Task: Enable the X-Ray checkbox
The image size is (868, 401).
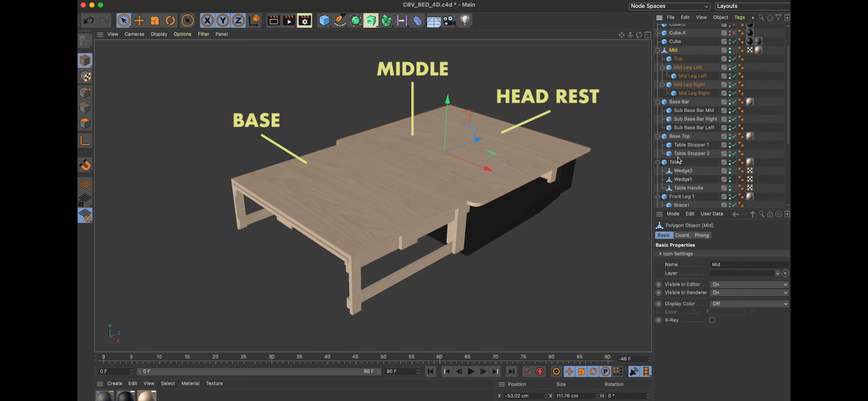Action: [712, 320]
